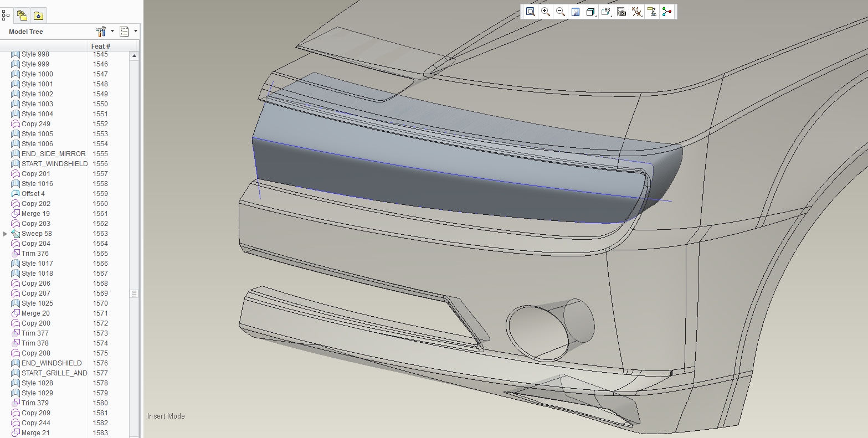Select the Style 1016 feature
This screenshot has width=868, height=438.
(x=37, y=184)
